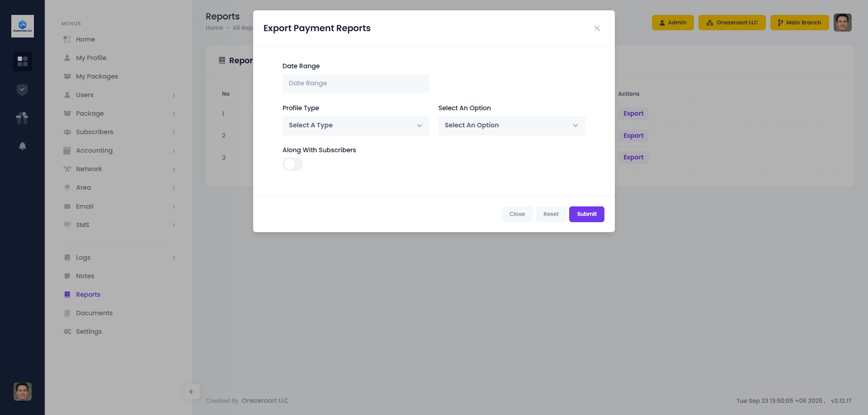
Task: Open the Select An Option dropdown
Action: (x=511, y=126)
